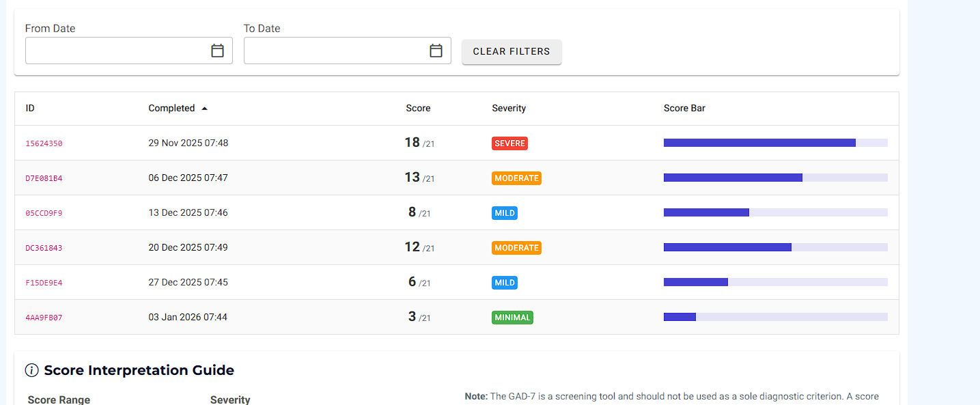Sort table by the Completed column header

[x=171, y=108]
